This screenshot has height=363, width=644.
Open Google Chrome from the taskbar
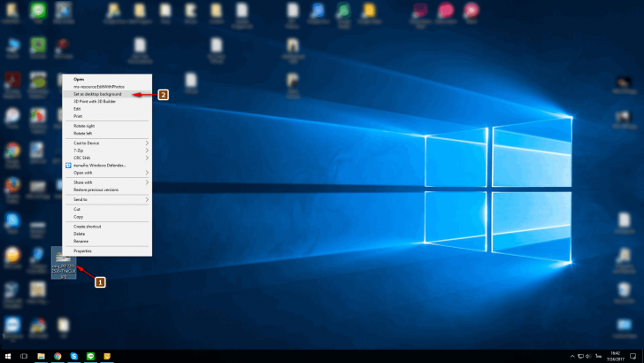click(57, 357)
